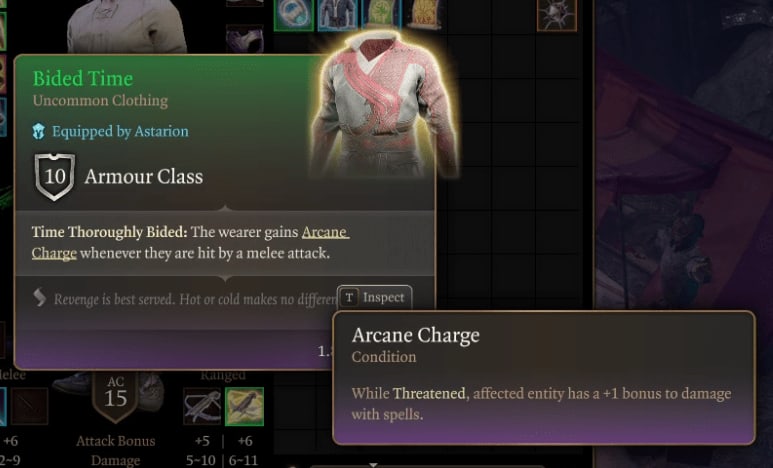Click the feather icon beside the flavor text
The height and width of the screenshot is (468, 773).
[x=39, y=297]
